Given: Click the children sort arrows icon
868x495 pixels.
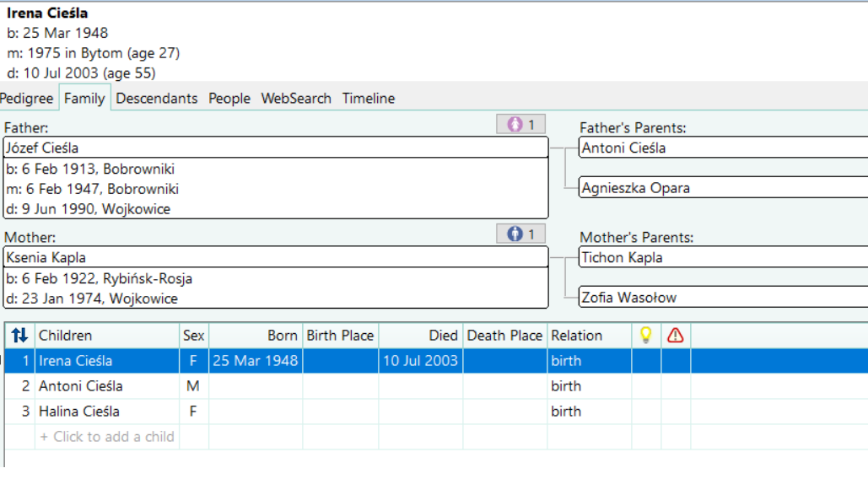Looking at the screenshot, I should click(x=19, y=336).
